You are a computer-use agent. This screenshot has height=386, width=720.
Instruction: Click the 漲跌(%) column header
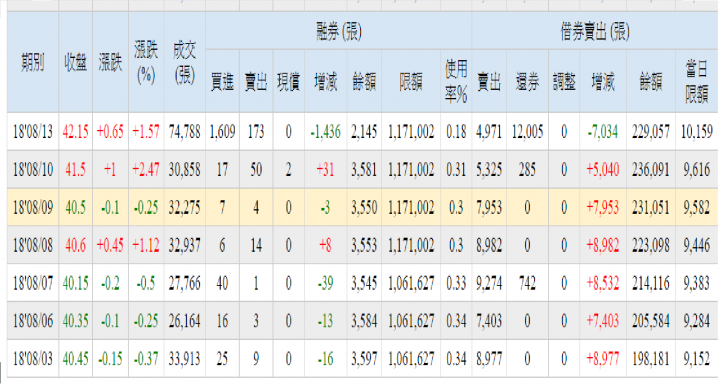coord(146,62)
